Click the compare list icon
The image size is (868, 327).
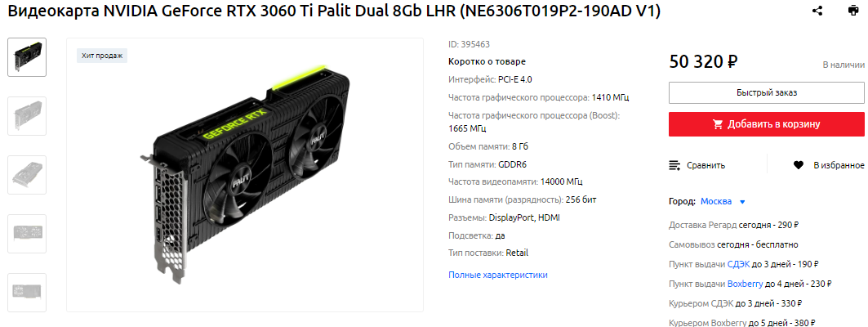[674, 165]
